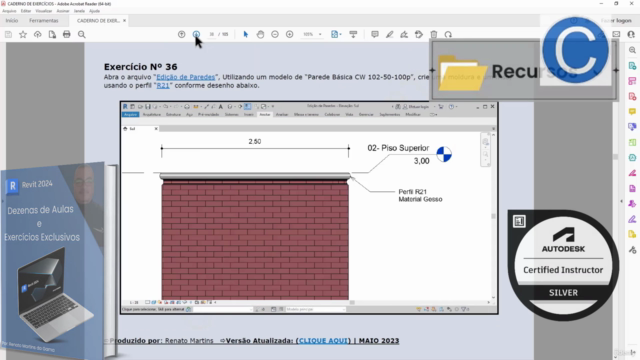Image resolution: width=640 pixels, height=360 pixels.
Task: Open the page fit options dropdown
Action: tap(336, 34)
